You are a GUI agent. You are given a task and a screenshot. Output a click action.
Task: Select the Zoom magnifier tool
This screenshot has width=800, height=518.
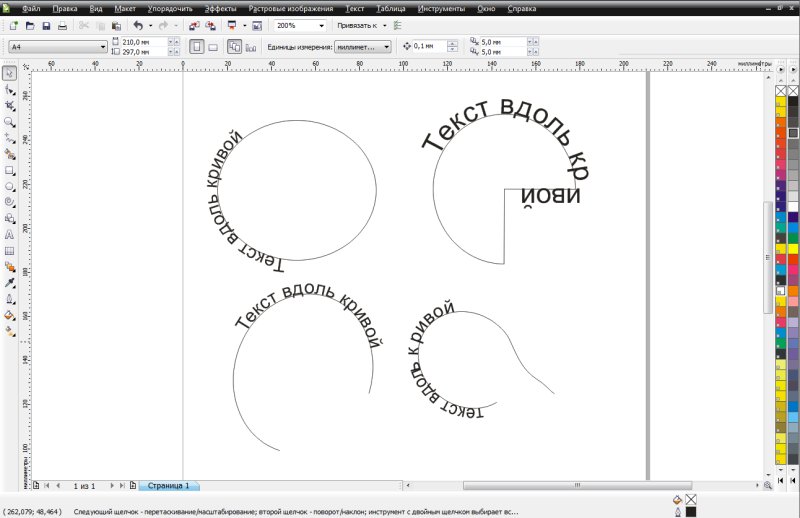[9, 122]
